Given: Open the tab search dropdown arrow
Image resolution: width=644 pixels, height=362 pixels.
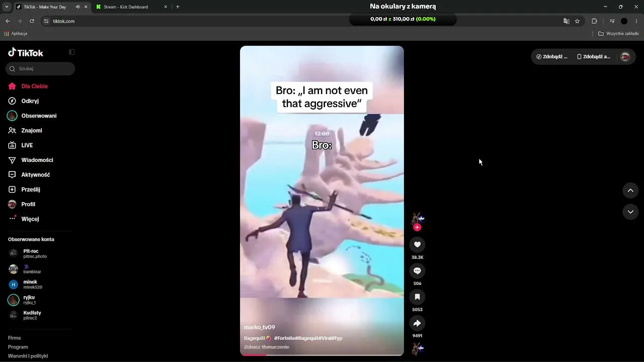Looking at the screenshot, I should point(7,7).
